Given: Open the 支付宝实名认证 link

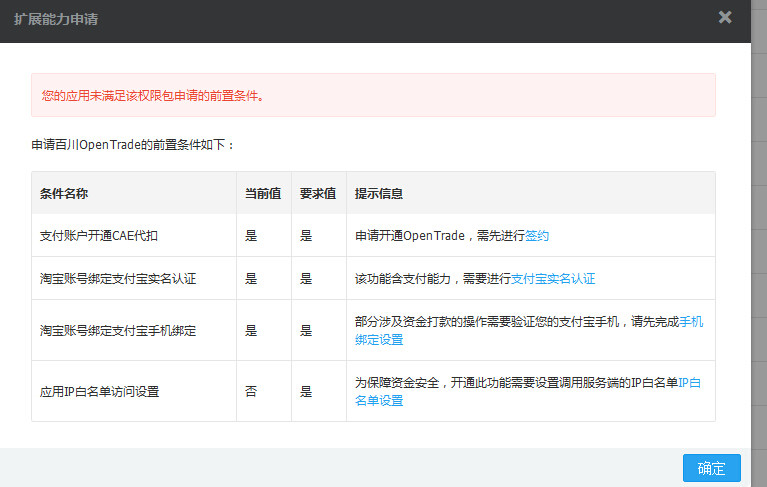Looking at the screenshot, I should pos(553,279).
